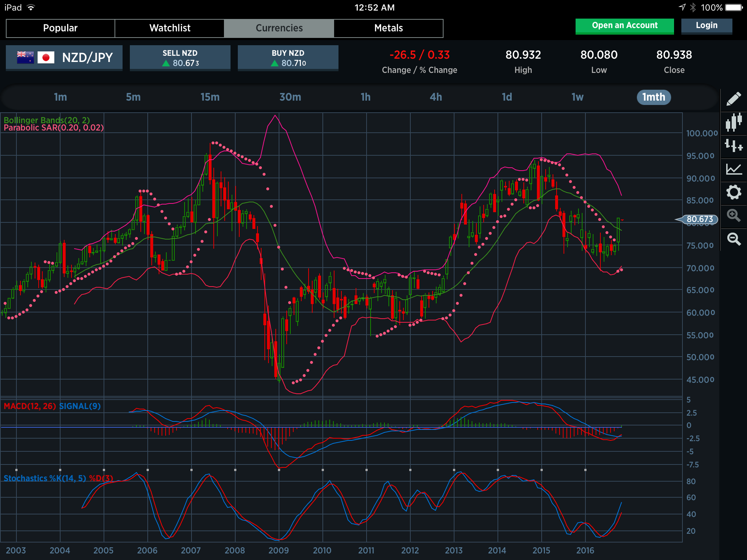747x560 pixels.
Task: Select the pencil drawing tool
Action: [734, 99]
